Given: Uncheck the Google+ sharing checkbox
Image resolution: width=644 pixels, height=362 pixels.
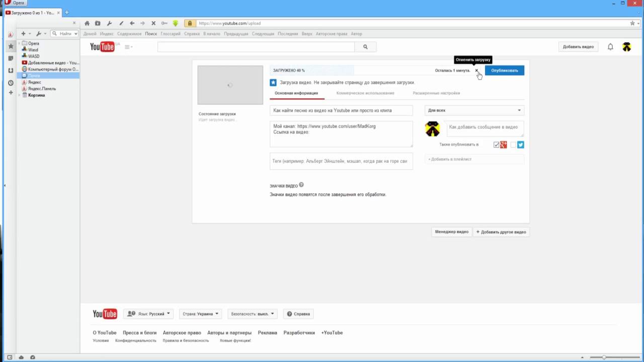Looking at the screenshot, I should 497,145.
